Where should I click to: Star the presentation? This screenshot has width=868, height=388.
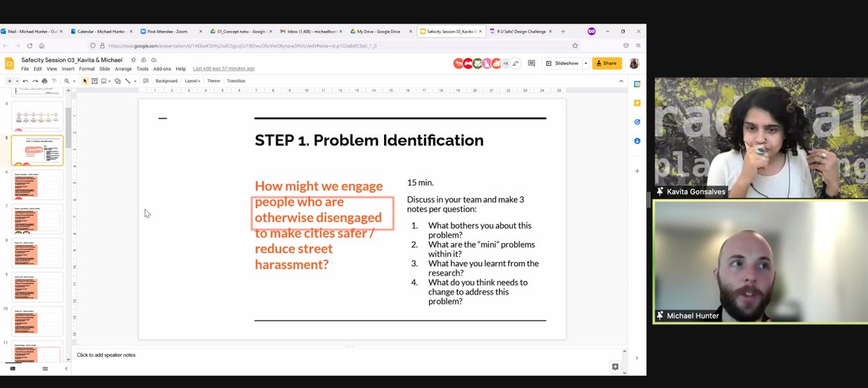(x=133, y=59)
